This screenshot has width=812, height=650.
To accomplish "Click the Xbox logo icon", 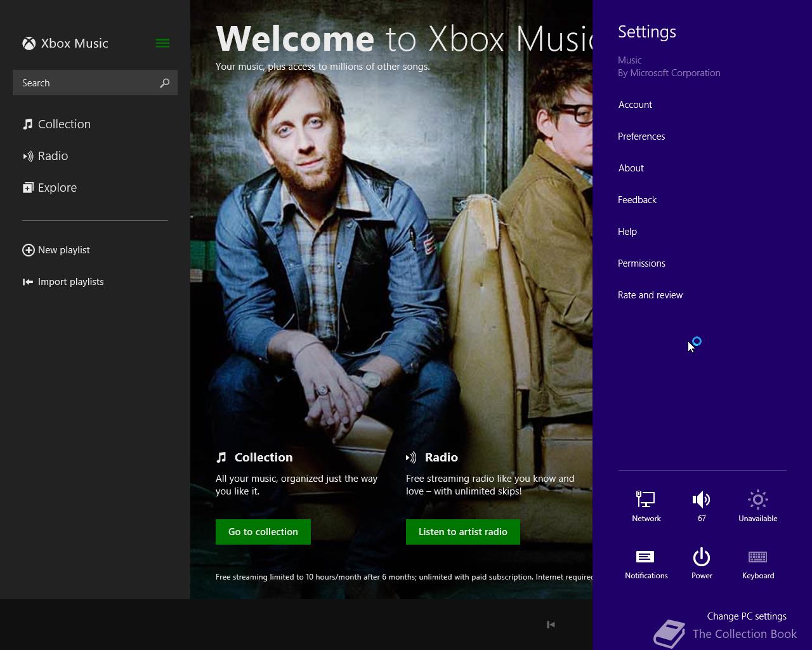I will tap(29, 43).
